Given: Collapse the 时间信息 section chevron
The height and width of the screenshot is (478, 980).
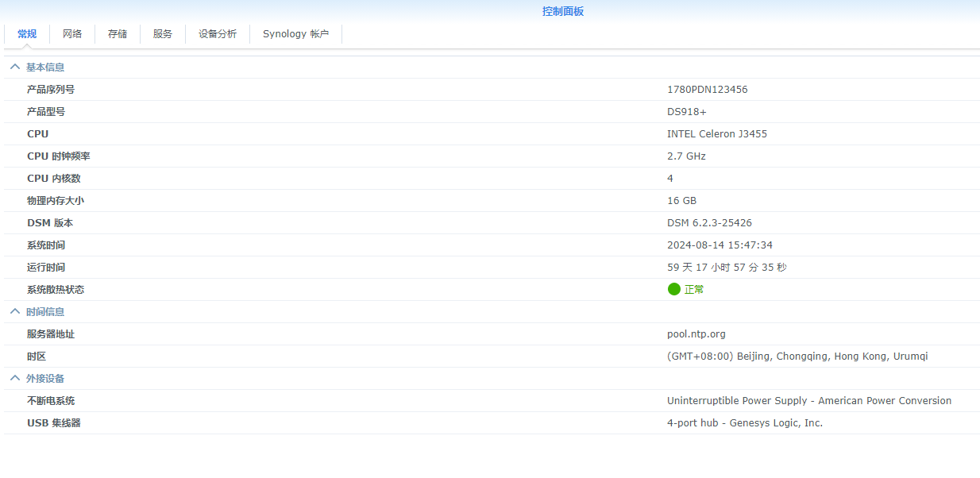Looking at the screenshot, I should coord(15,312).
